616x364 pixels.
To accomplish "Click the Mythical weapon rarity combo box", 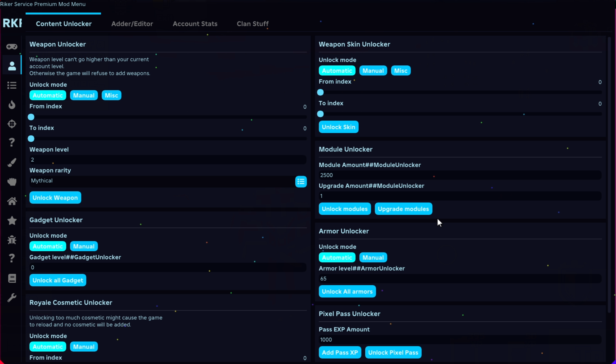I will click(x=162, y=181).
